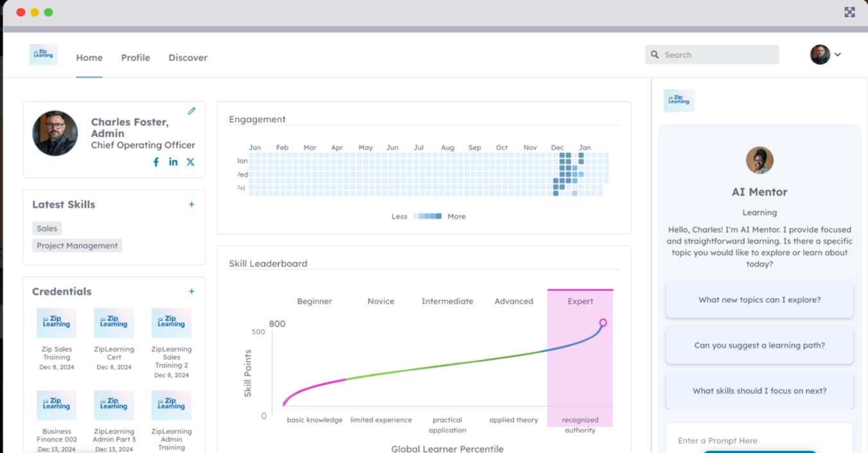
Task: Click the ZipLearning badge above the AI Mentor panel
Action: 679,100
